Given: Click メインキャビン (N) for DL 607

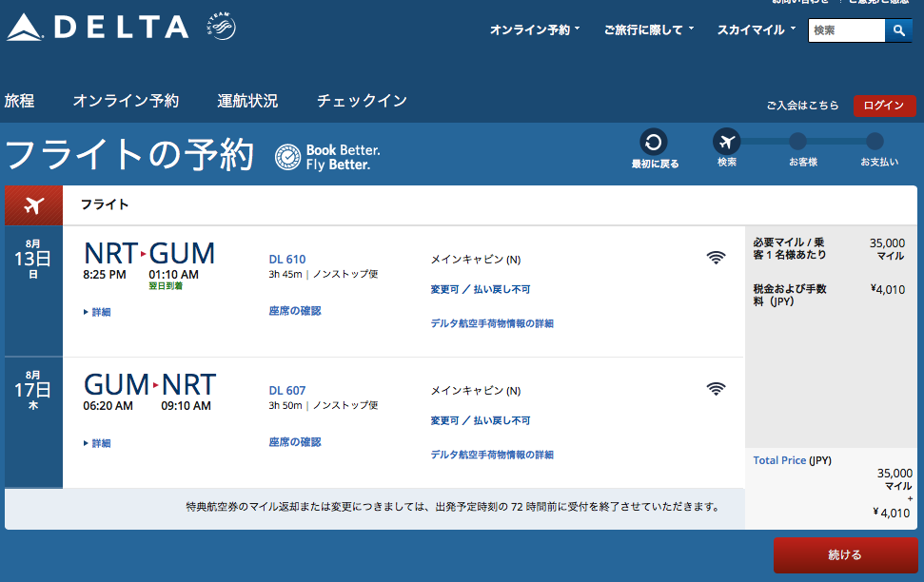Looking at the screenshot, I should [476, 391].
